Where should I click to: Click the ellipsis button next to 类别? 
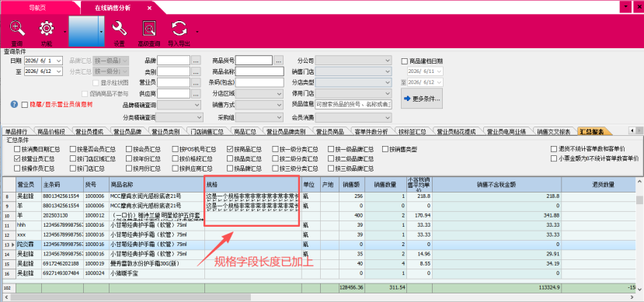coord(196,71)
